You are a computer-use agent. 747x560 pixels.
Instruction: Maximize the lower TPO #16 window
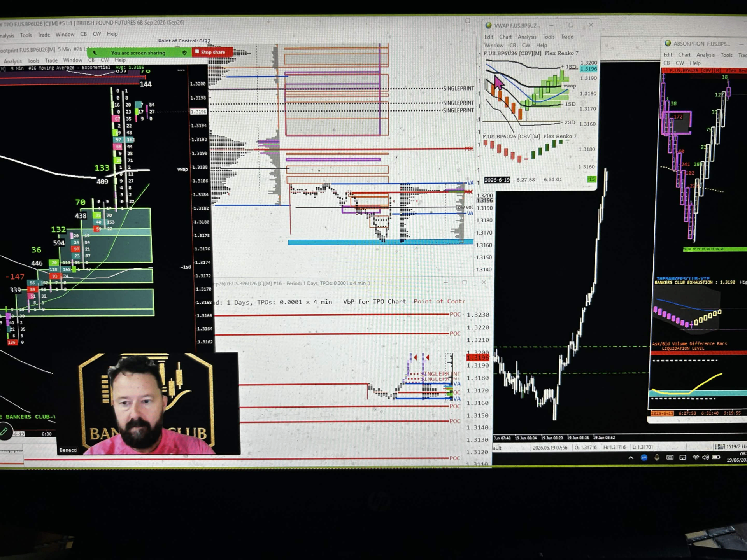click(x=464, y=282)
